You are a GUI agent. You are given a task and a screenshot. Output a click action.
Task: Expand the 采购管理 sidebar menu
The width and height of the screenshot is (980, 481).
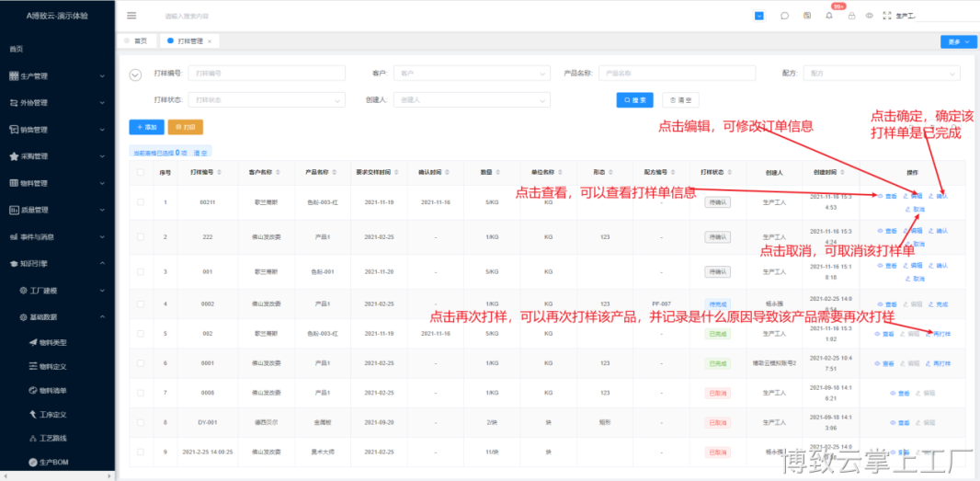pyautogui.click(x=58, y=156)
